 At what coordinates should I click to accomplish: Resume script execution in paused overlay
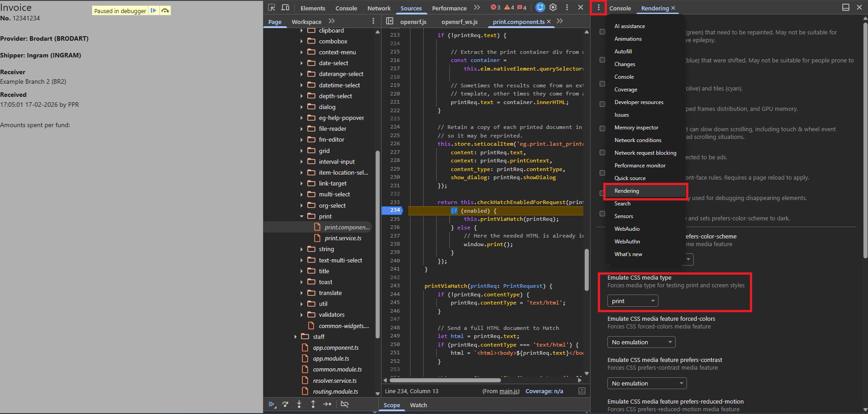pyautogui.click(x=153, y=10)
